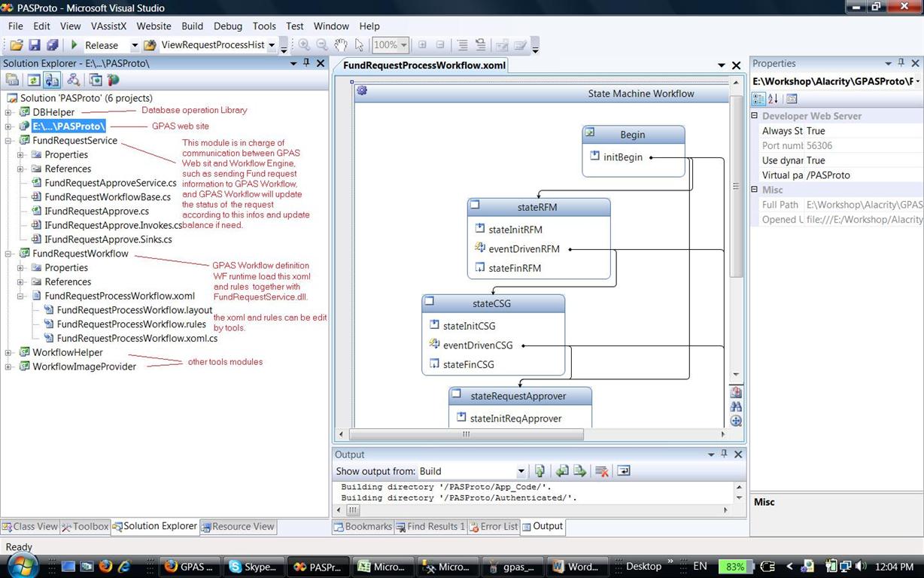
Task: Click the binoculars find icon in workflow designer
Action: click(736, 406)
